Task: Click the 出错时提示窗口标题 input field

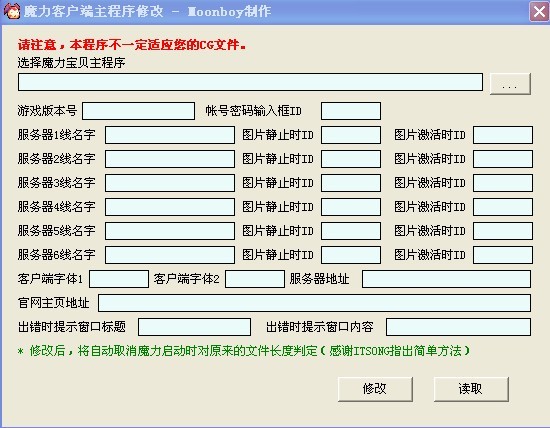Action: [x=194, y=327]
